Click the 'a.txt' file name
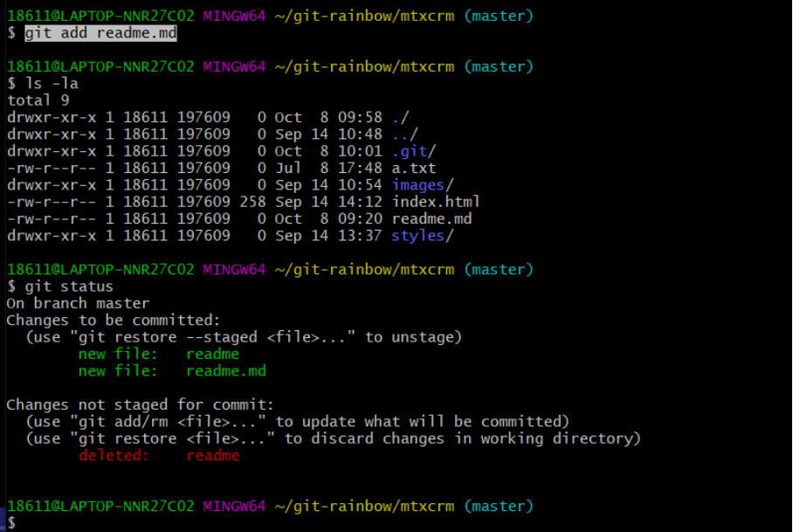Image resolution: width=793 pixels, height=532 pixels. tap(414, 168)
